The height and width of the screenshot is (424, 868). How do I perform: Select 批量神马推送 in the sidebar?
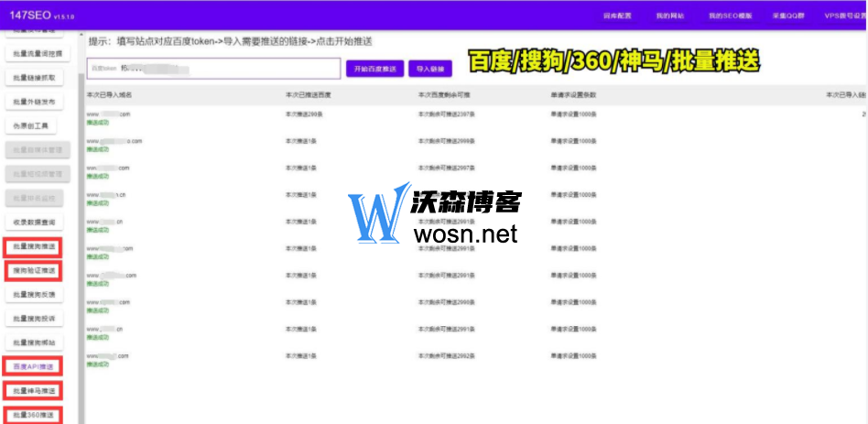pos(35,391)
